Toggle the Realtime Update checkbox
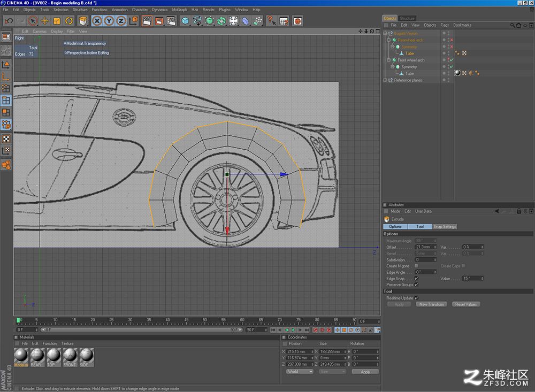The height and width of the screenshot is (392, 535). point(416,298)
